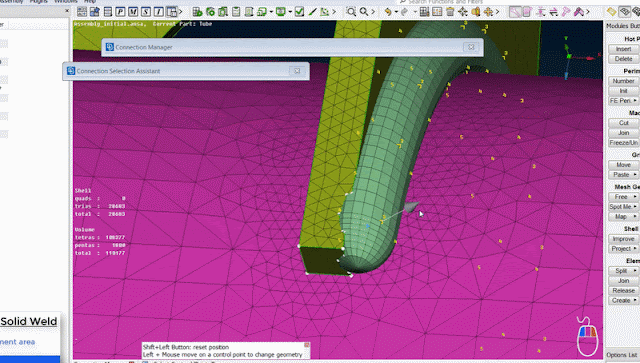Click the zoom-all magnifier with dotted frame
Viewport: 640px width, 363px height.
[x=351, y=12]
